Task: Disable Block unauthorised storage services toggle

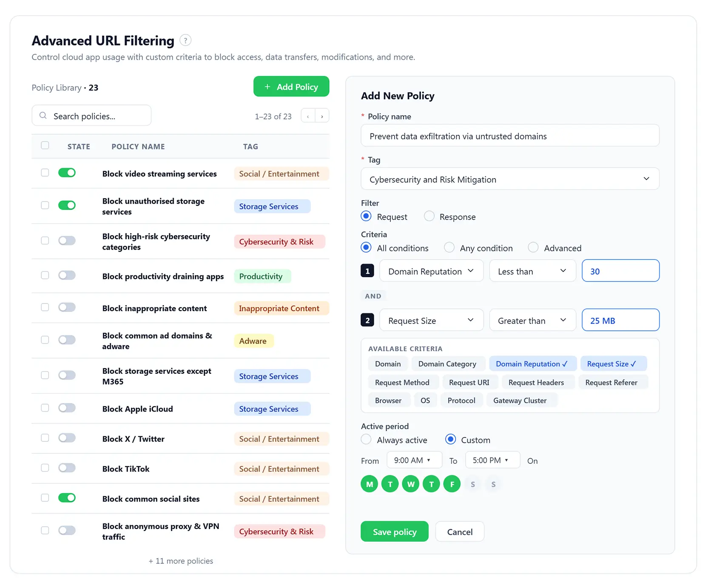Action: [x=67, y=205]
